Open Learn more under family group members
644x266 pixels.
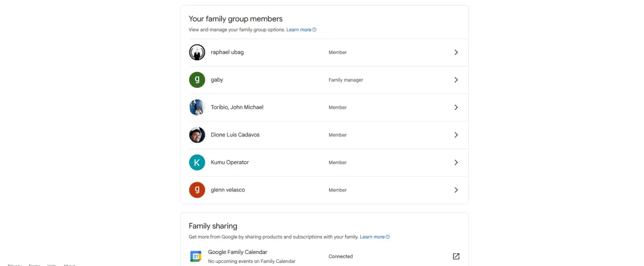(x=299, y=30)
